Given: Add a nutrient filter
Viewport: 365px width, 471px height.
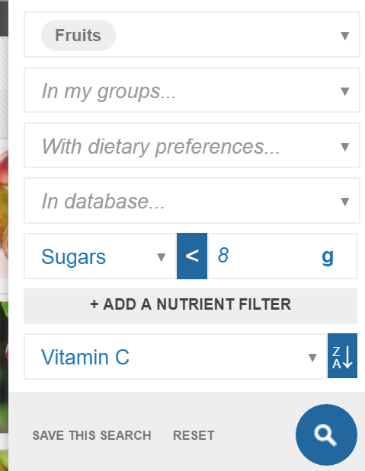Looking at the screenshot, I should click(191, 306).
